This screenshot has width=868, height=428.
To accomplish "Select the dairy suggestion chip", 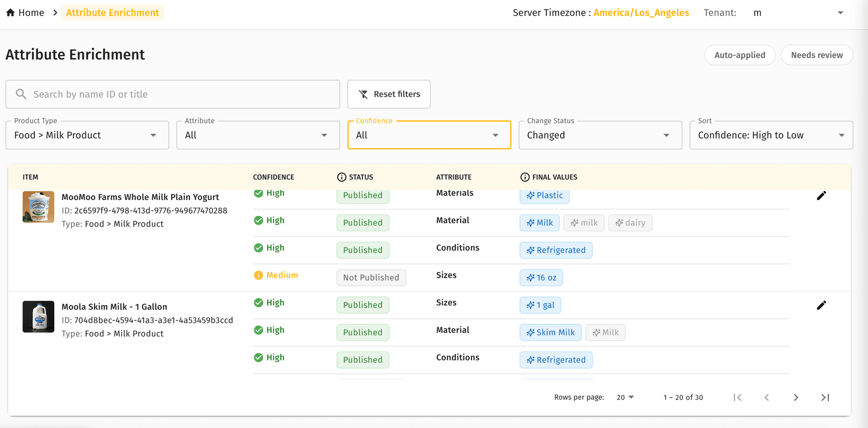I will (630, 223).
